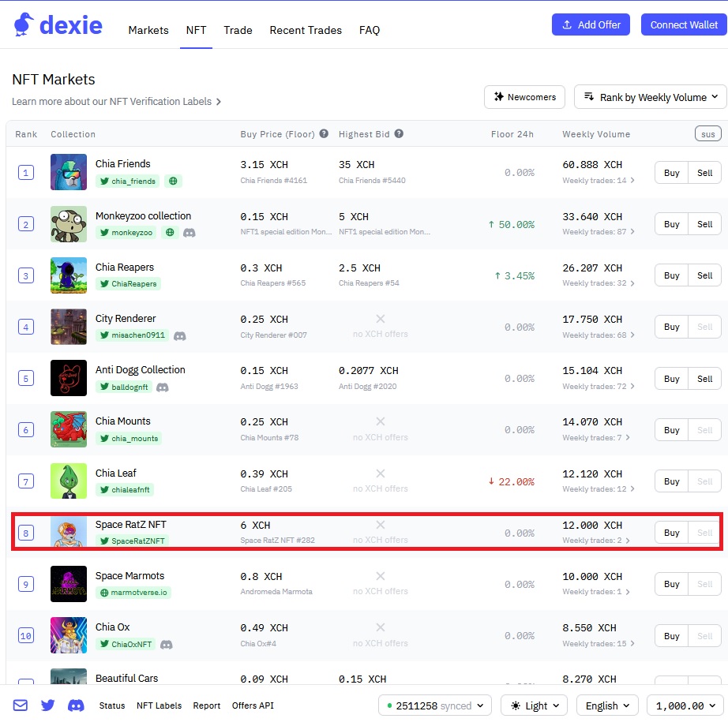Click Buy for Chia Friends
Viewport: 728px width, 726px height.
tap(671, 173)
